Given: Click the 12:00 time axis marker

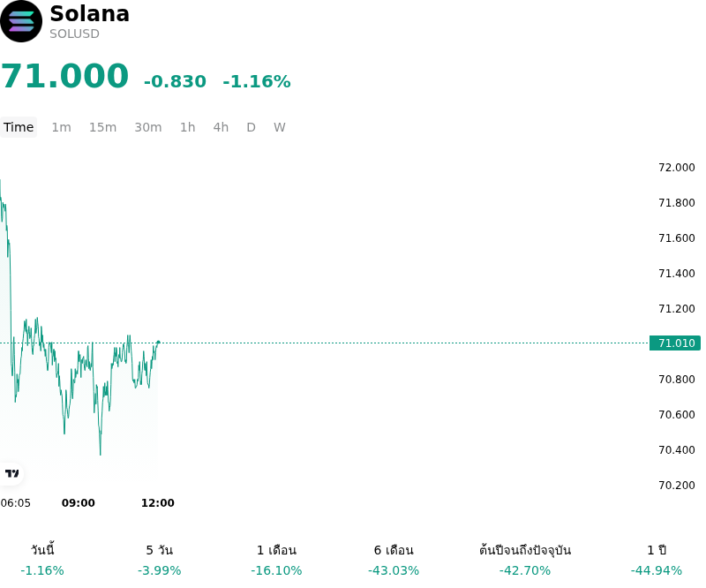Looking at the screenshot, I should (158, 503).
